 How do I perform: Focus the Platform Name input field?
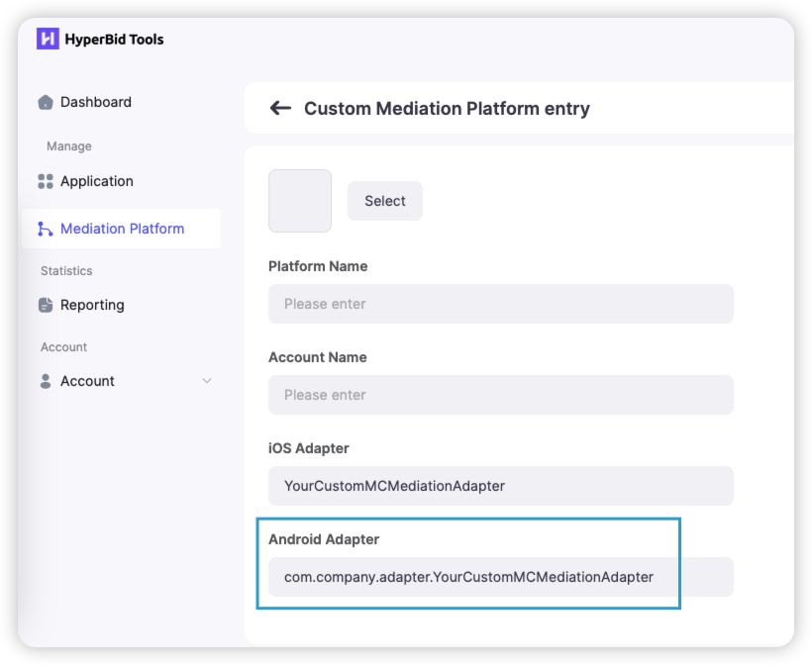coord(500,304)
